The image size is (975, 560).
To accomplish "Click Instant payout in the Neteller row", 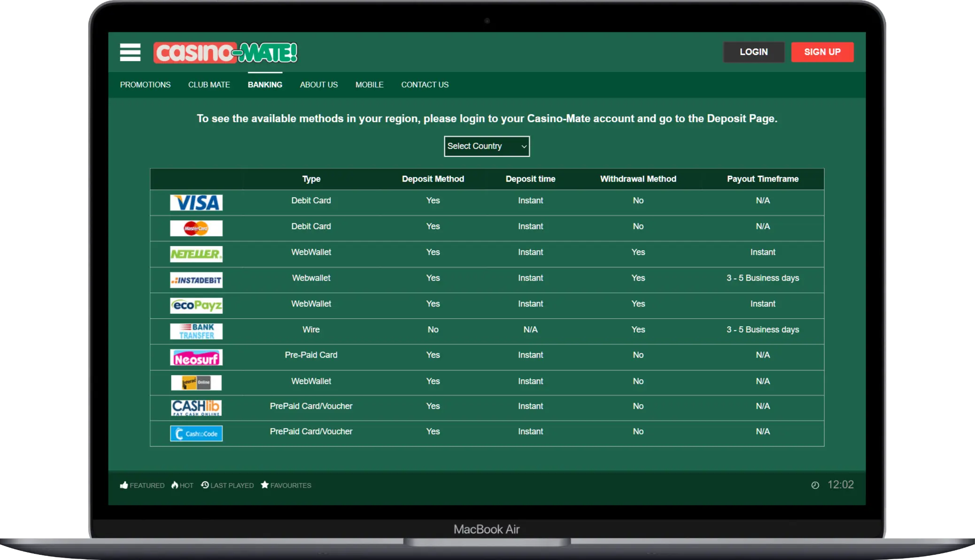I will pyautogui.click(x=763, y=252).
